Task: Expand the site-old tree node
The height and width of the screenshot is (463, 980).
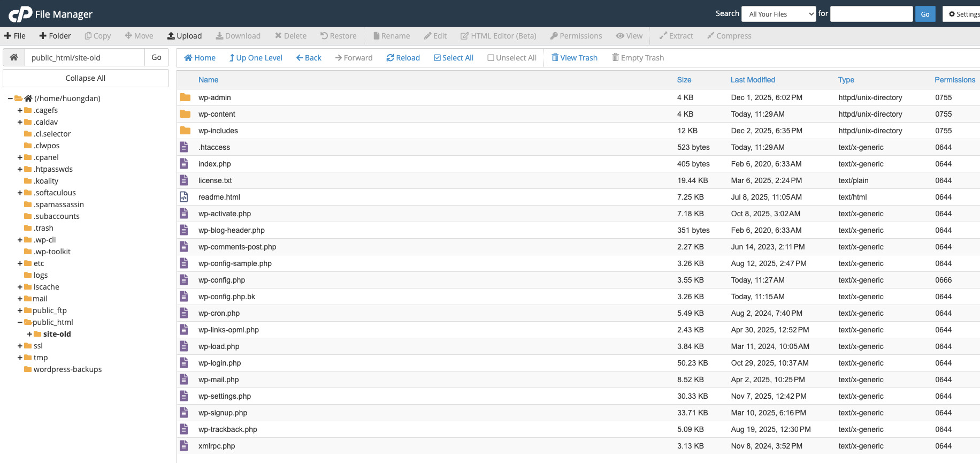Action: click(x=29, y=334)
